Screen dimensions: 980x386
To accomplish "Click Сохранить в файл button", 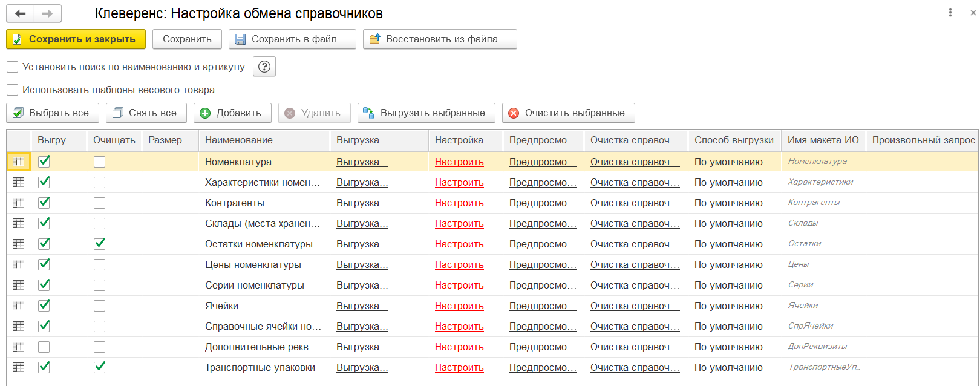I will tap(292, 39).
